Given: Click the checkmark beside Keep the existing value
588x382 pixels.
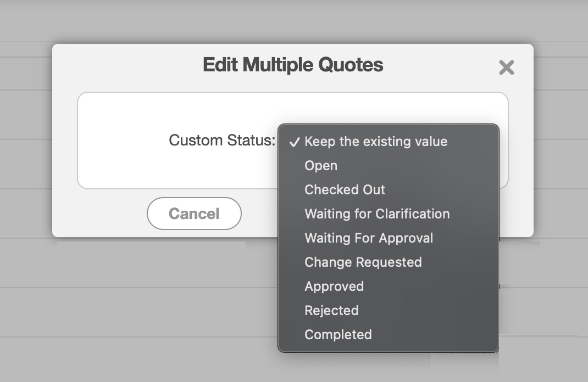Looking at the screenshot, I should tap(295, 142).
